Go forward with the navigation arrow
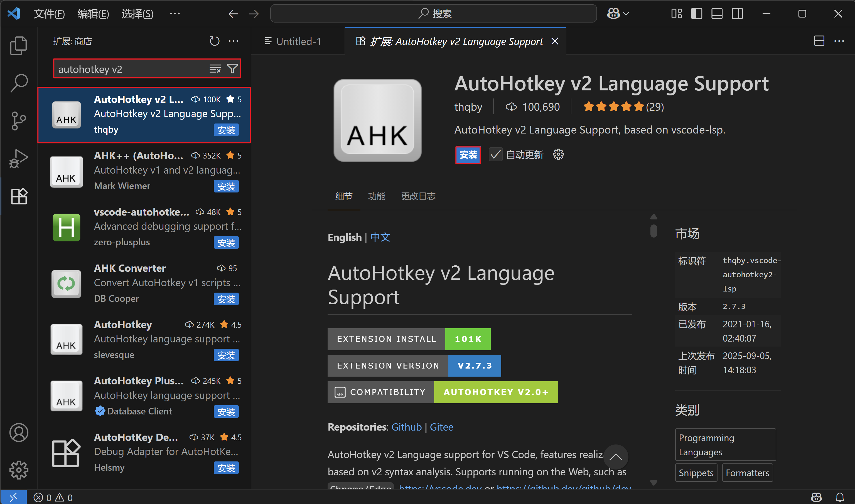The image size is (855, 504). pyautogui.click(x=254, y=14)
